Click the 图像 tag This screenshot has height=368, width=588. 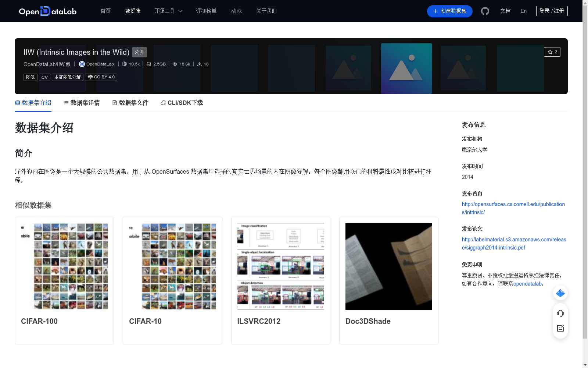click(31, 77)
